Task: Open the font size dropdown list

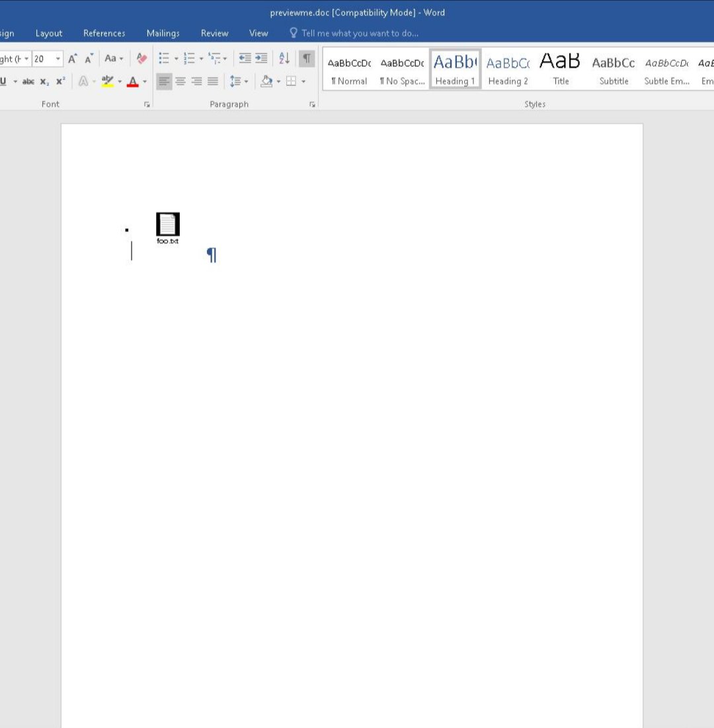Action: 58,59
